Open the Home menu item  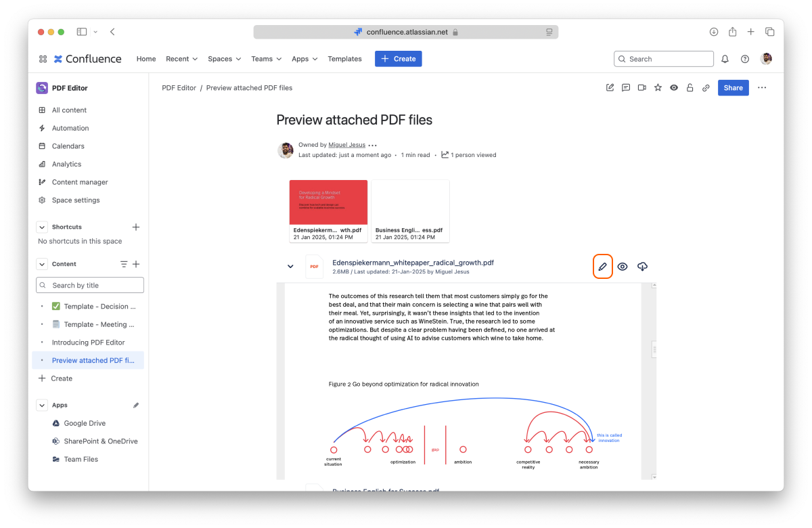[x=146, y=59]
